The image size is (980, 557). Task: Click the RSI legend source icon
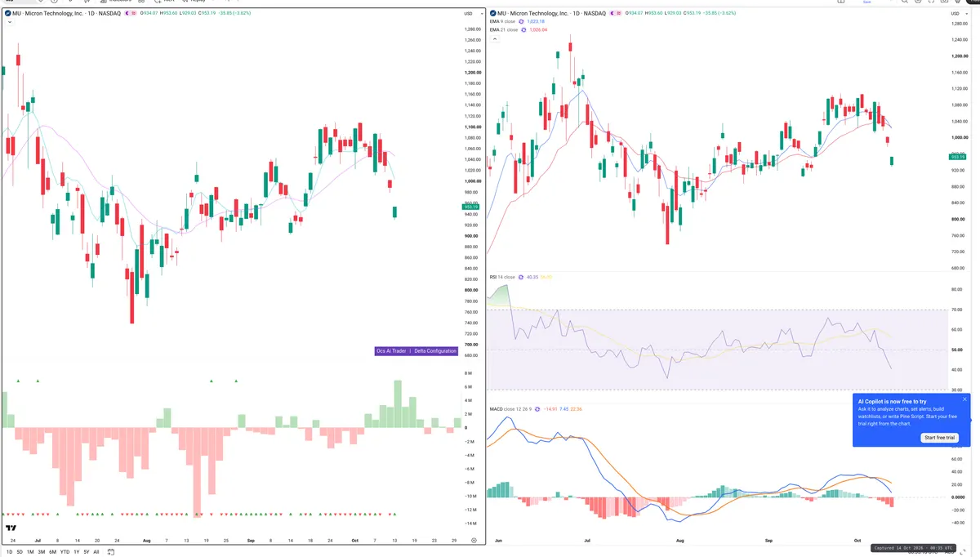521,278
